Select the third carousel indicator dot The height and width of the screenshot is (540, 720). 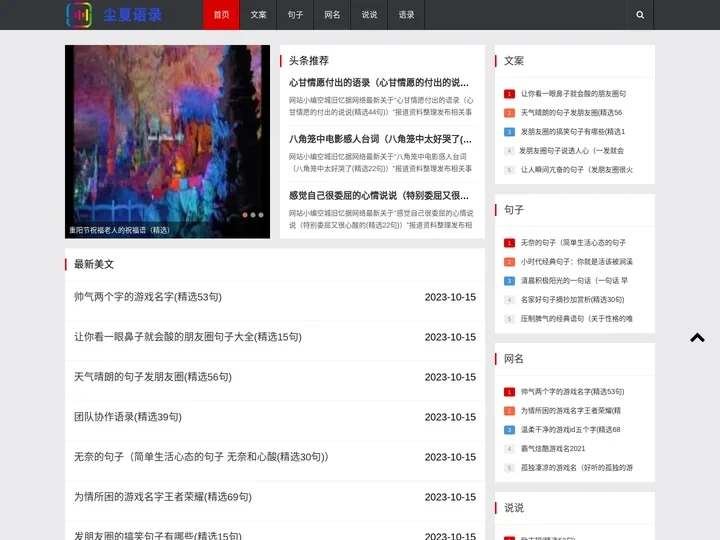point(261,215)
